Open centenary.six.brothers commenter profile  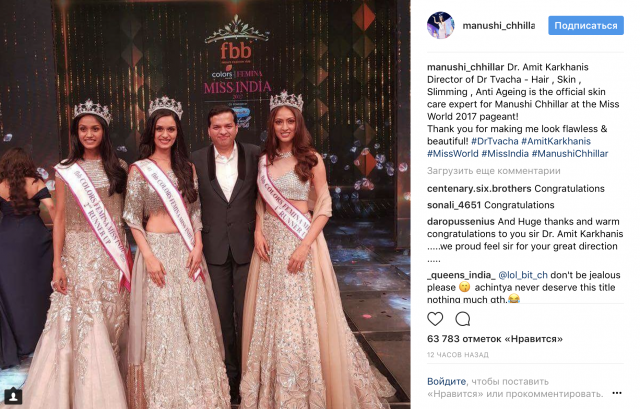[479, 189]
